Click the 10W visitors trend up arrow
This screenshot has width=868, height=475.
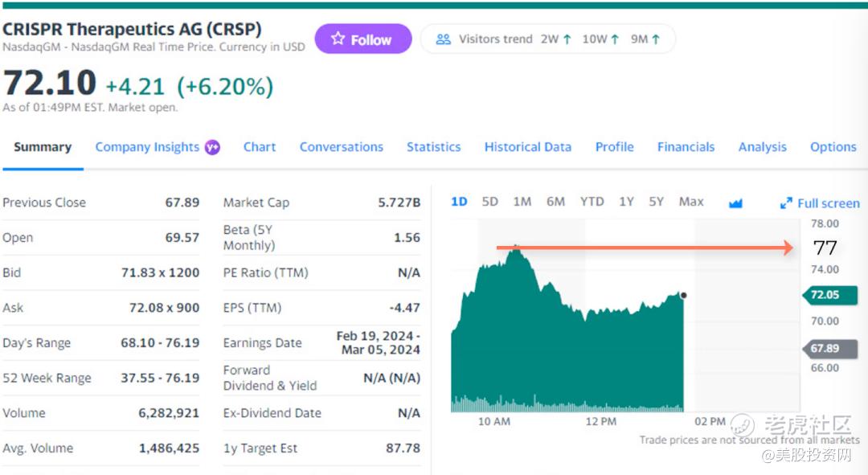point(615,39)
